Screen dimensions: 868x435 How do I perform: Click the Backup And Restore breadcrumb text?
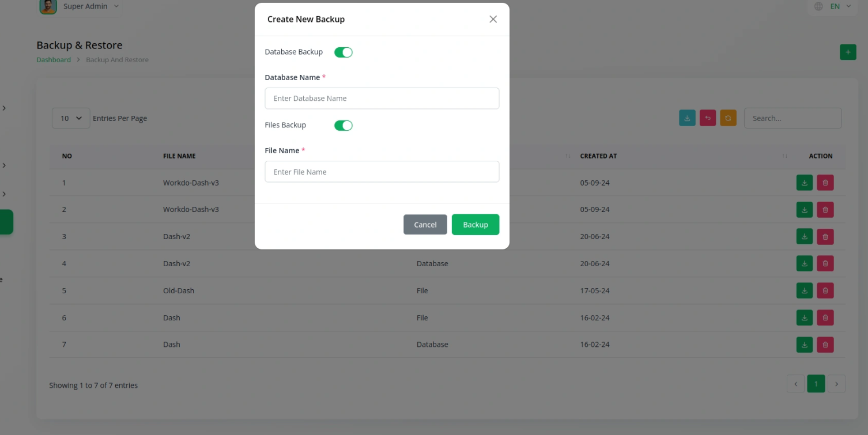pos(117,60)
